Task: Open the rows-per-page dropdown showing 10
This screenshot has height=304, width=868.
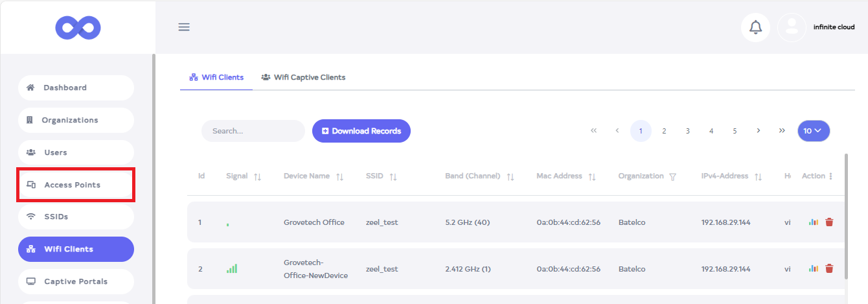Action: click(x=813, y=130)
